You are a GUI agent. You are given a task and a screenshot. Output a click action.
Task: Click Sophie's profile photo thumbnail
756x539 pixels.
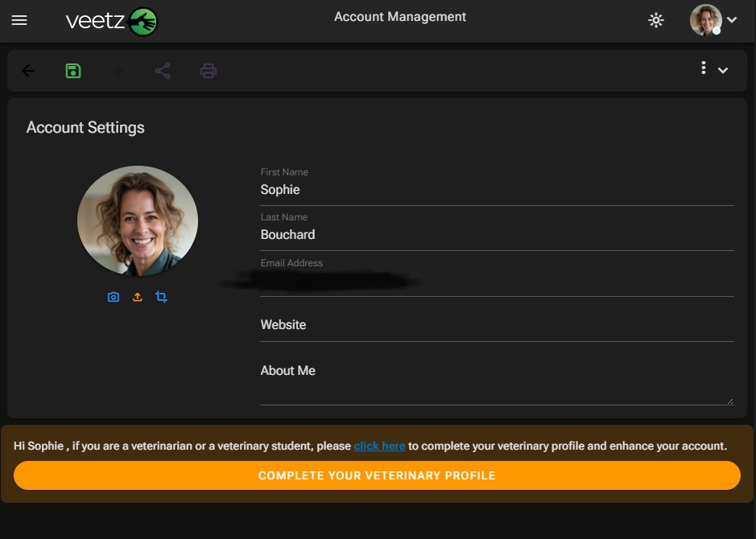pos(137,220)
